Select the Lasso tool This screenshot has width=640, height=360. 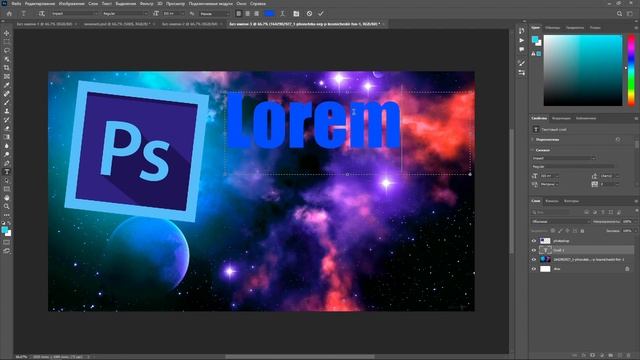point(7,51)
